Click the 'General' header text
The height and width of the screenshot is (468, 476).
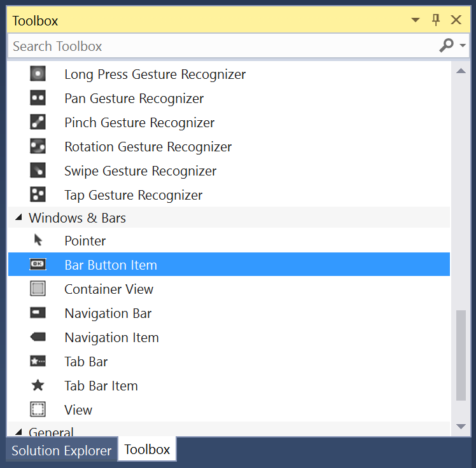(51, 431)
